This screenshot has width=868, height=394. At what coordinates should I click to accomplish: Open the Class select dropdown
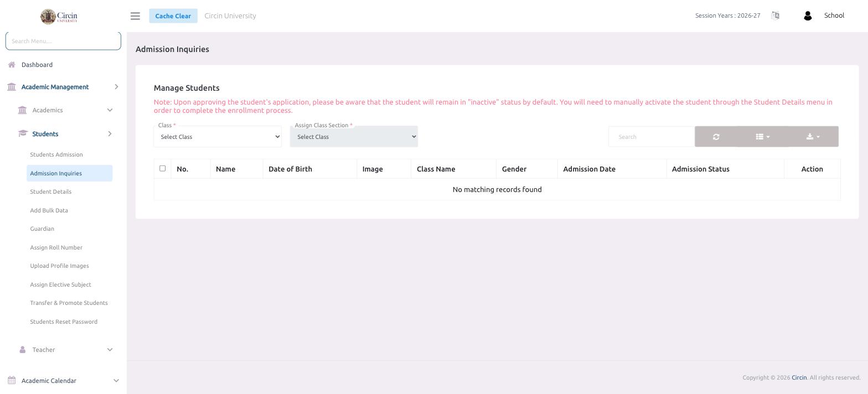(218, 137)
